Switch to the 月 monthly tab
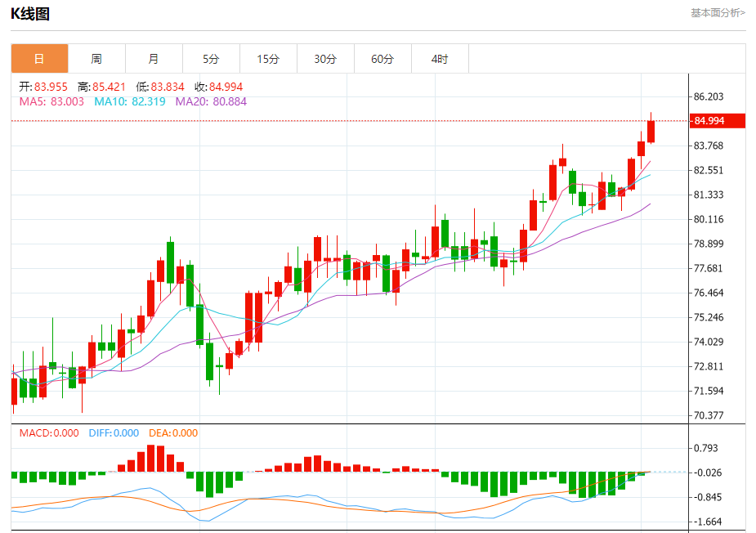The width and height of the screenshot is (756, 533). click(154, 59)
